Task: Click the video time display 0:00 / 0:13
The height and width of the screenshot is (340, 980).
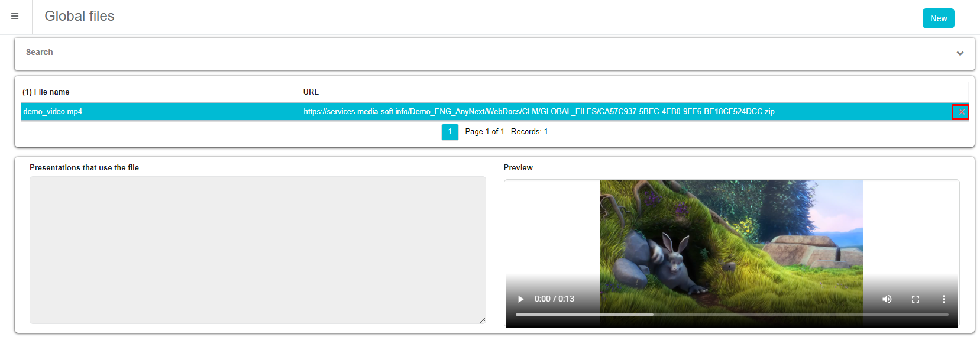Action: (x=554, y=299)
